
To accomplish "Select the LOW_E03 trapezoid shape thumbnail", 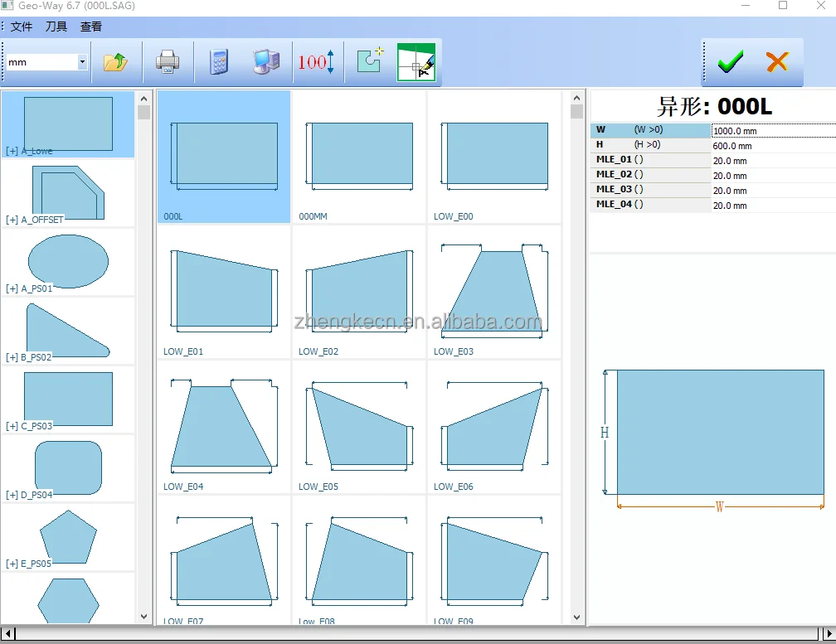I will click(493, 292).
